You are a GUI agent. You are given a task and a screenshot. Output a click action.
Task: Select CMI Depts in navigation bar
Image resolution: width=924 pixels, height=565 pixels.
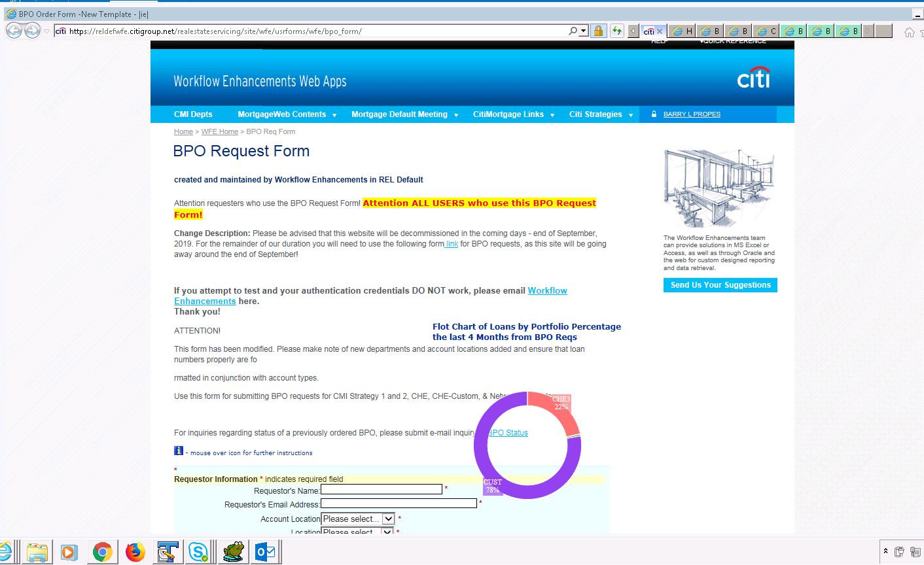pyautogui.click(x=193, y=114)
